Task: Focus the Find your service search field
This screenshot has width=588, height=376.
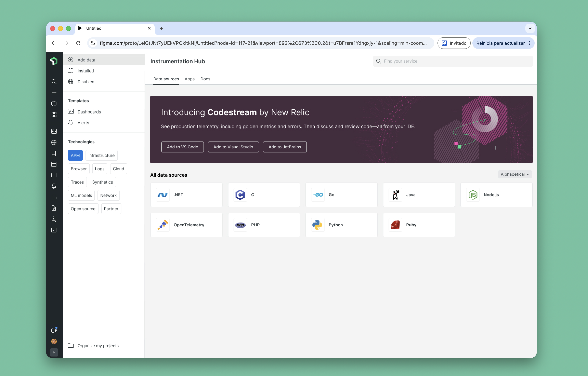Action: [x=453, y=61]
